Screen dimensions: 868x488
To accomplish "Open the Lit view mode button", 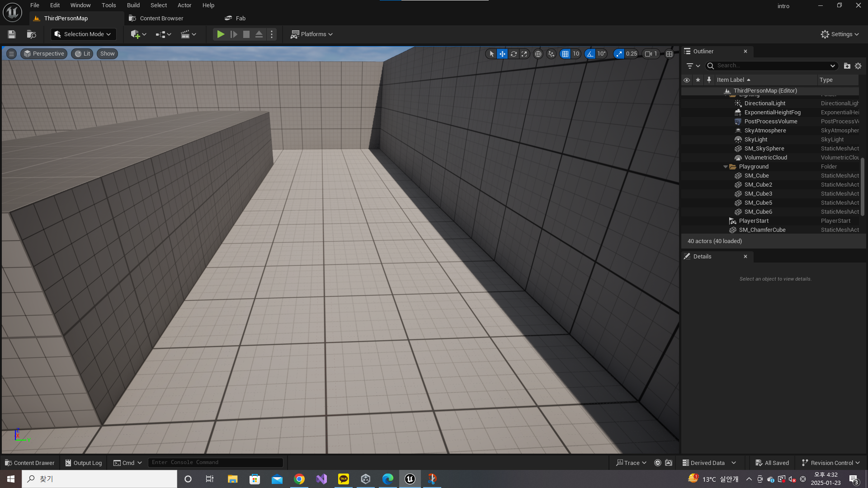I will (x=83, y=54).
